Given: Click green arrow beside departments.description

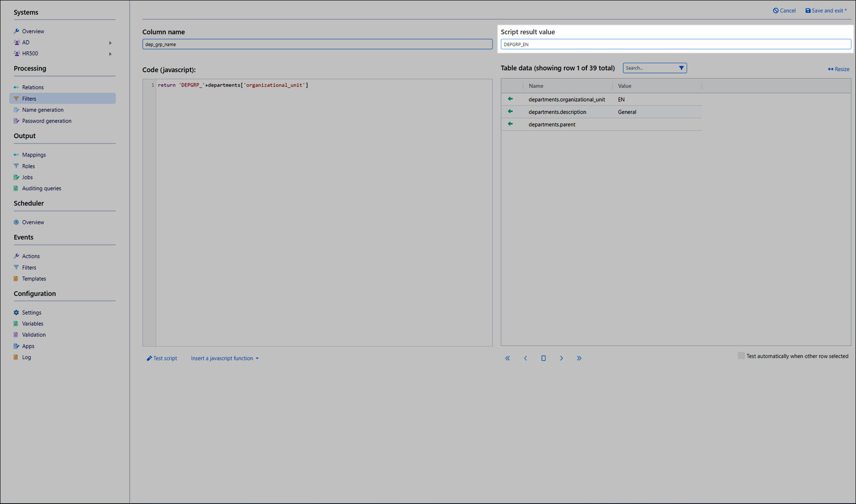Looking at the screenshot, I should click(x=510, y=111).
